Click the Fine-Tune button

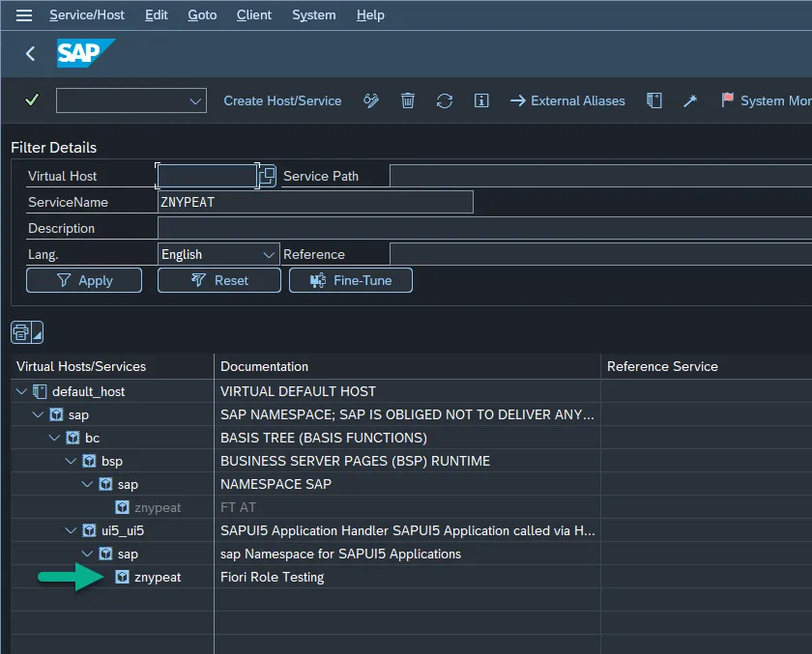(x=351, y=280)
